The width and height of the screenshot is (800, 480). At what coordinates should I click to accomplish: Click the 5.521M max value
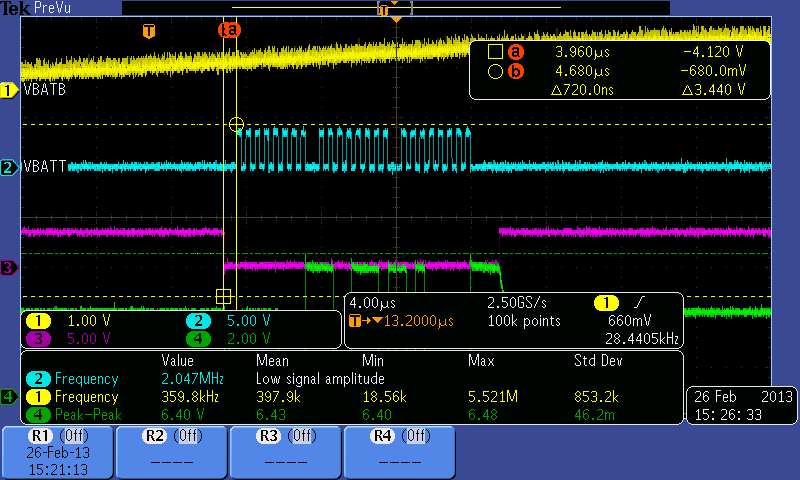493,397
